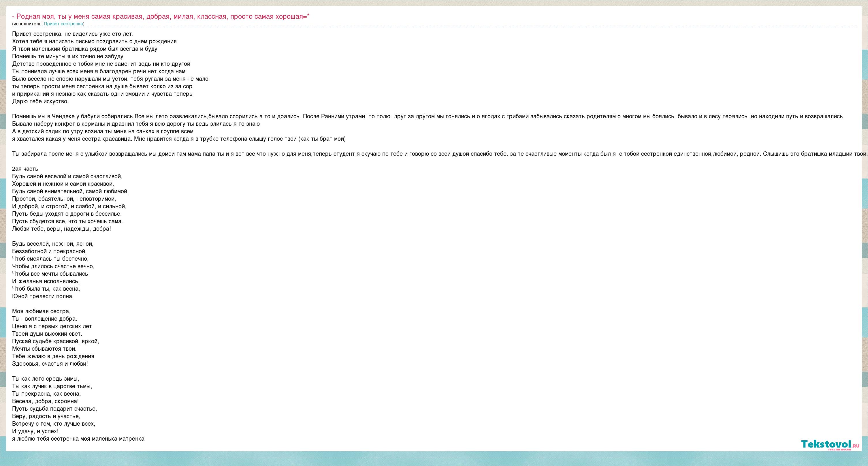This screenshot has width=868, height=466.
Task: Click the line 'Хорошей и нежной и самой красивой,'
Action: tap(63, 184)
